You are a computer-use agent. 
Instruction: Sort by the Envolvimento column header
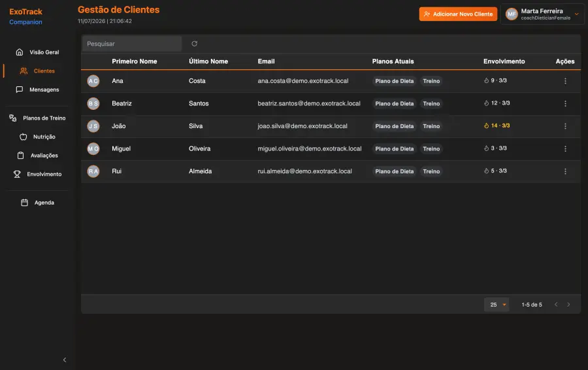click(x=504, y=61)
